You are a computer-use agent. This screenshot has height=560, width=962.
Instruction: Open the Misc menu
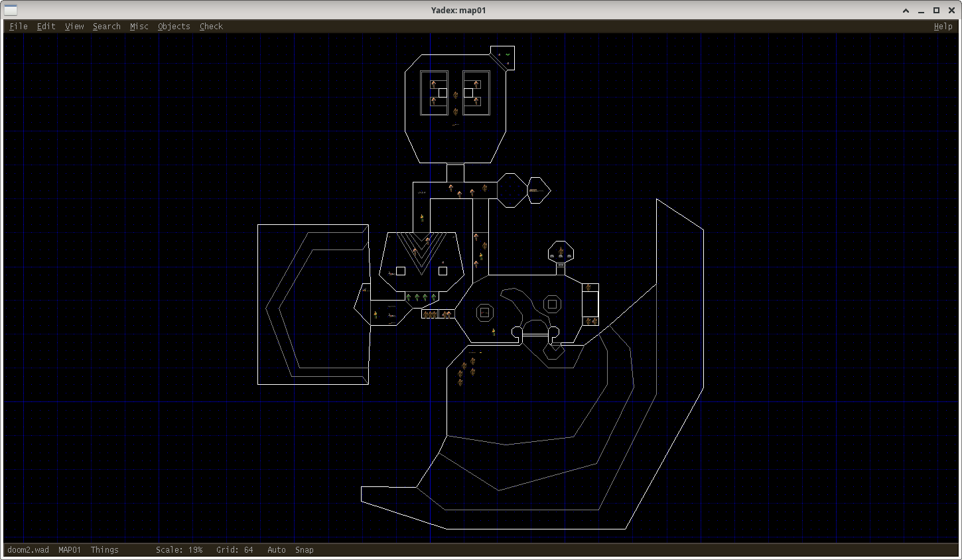tap(139, 27)
